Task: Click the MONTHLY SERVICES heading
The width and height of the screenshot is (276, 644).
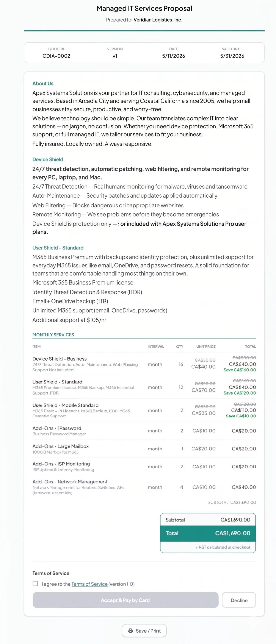Action: 53,335
